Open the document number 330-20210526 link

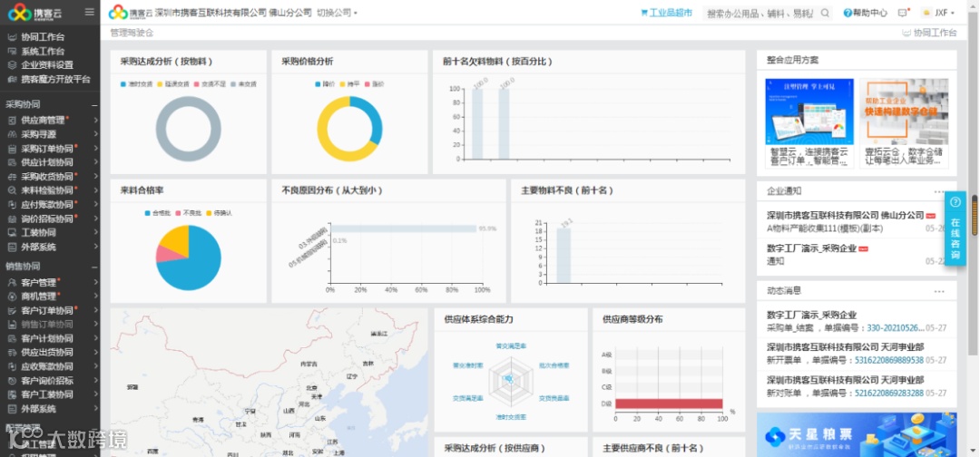(x=896, y=327)
